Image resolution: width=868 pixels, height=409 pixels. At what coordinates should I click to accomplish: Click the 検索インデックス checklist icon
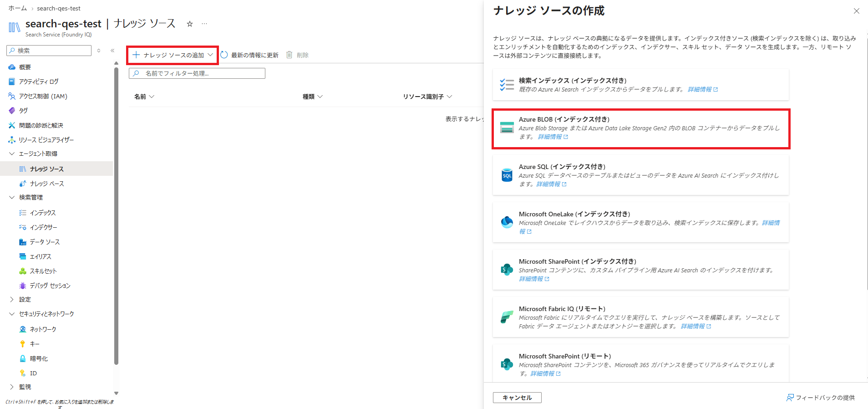click(507, 85)
